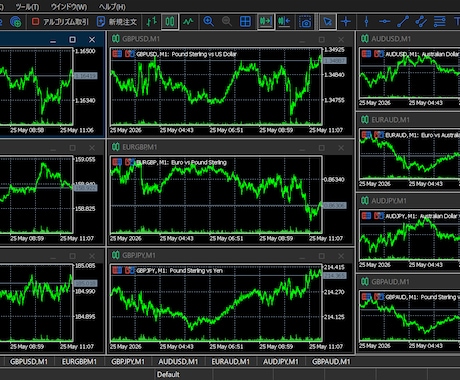Switch to the GBPAUD,M1 bottom tab

coord(331,362)
